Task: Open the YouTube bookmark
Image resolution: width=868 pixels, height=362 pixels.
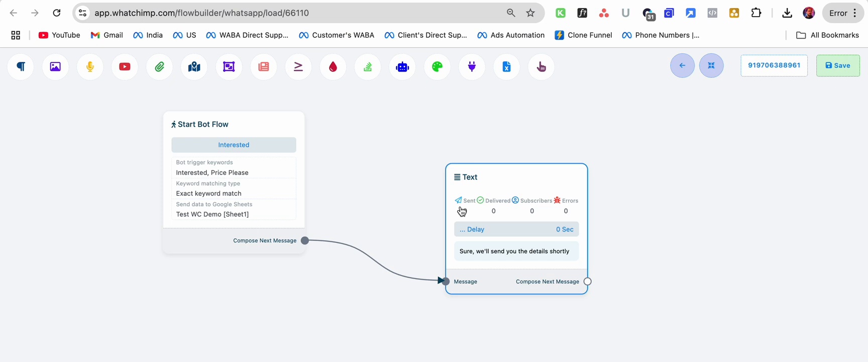Action: (x=59, y=35)
